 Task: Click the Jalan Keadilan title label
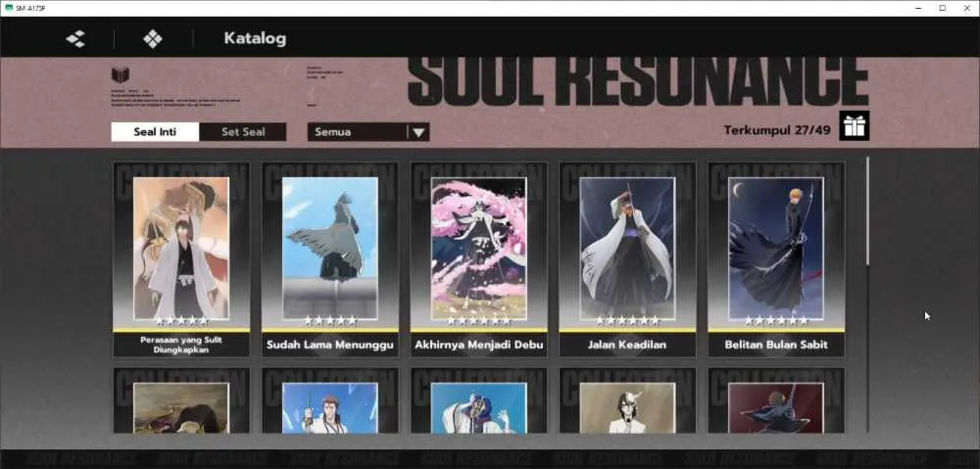627,345
